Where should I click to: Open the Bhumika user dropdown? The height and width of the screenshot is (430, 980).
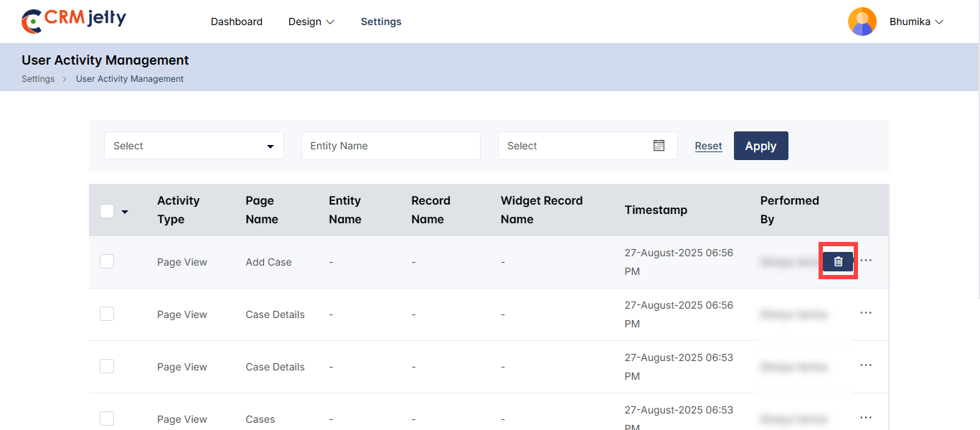point(916,22)
